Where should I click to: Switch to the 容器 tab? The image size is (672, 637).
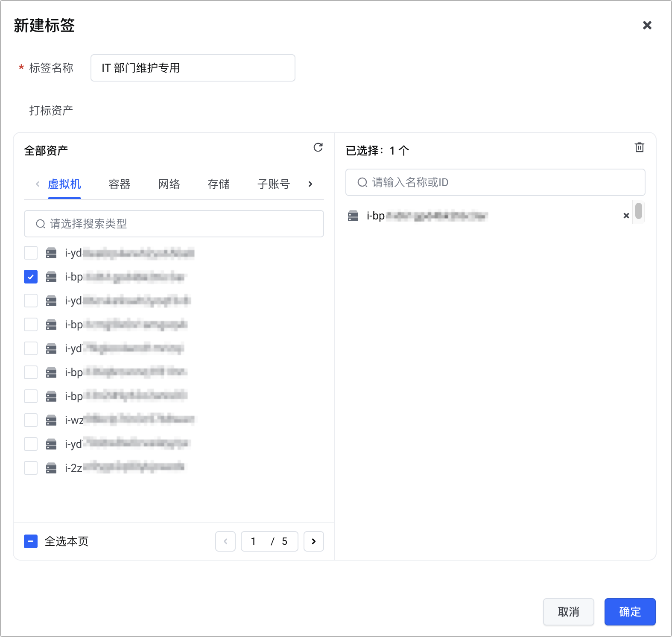tap(120, 184)
